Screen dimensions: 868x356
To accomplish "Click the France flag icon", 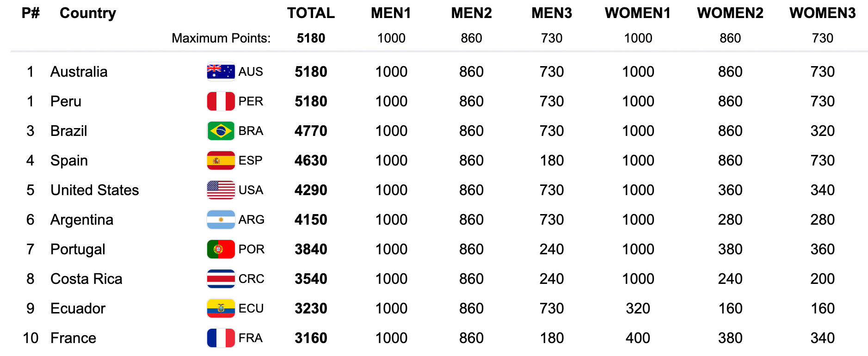I will (x=221, y=338).
